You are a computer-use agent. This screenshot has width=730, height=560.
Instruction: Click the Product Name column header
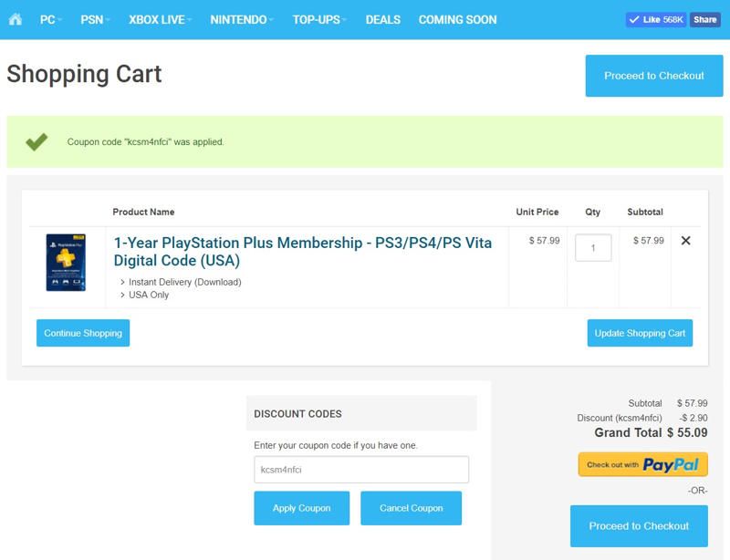pos(143,212)
